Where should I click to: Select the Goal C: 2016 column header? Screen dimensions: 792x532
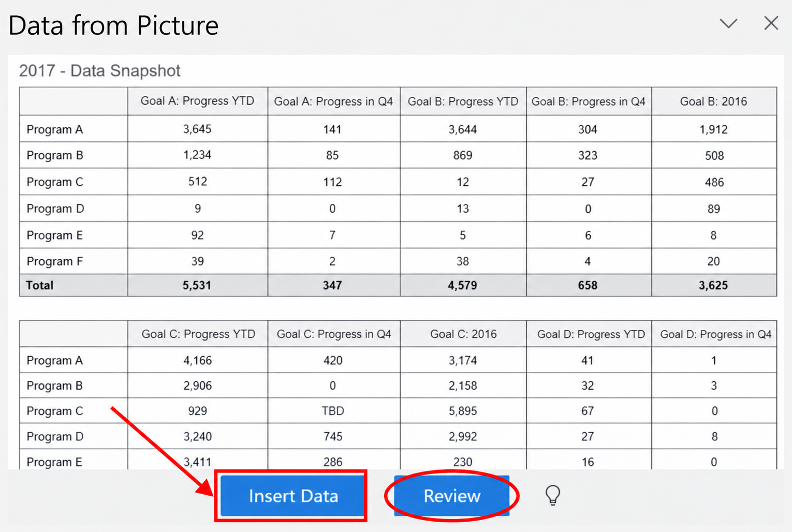click(463, 334)
